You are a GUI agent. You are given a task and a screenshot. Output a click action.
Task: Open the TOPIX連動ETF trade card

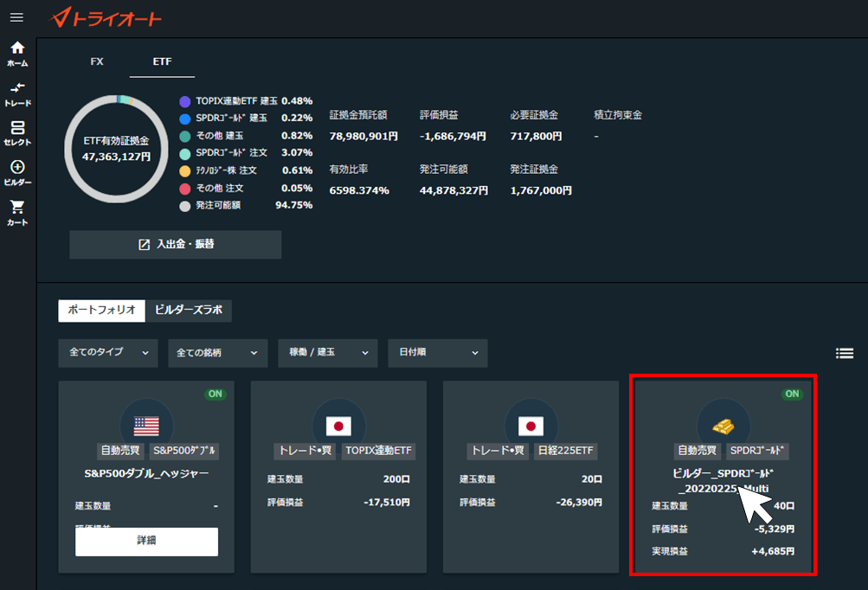coord(338,477)
